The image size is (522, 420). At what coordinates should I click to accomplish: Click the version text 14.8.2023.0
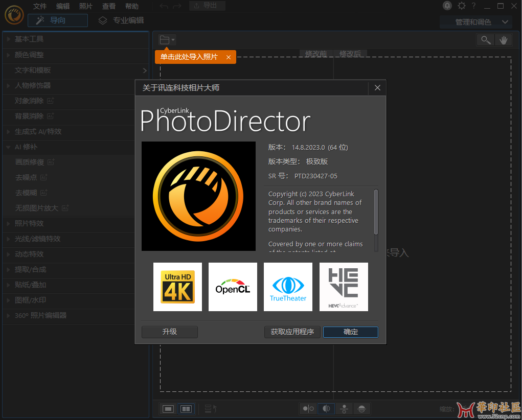(x=308, y=148)
